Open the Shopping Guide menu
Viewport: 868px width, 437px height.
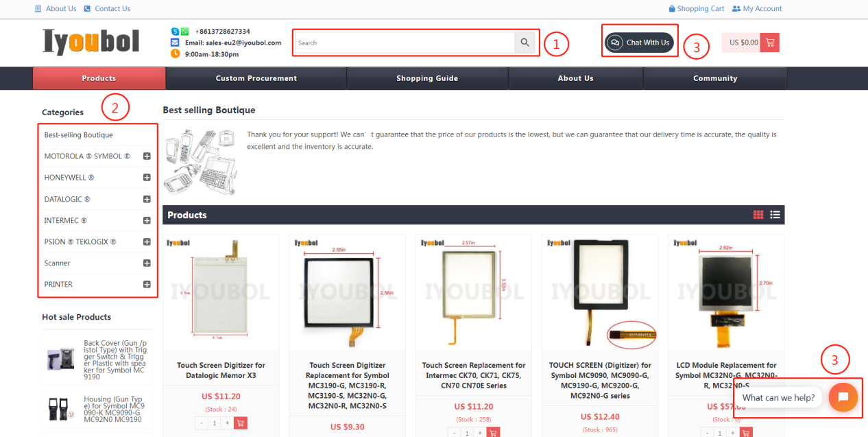(426, 78)
